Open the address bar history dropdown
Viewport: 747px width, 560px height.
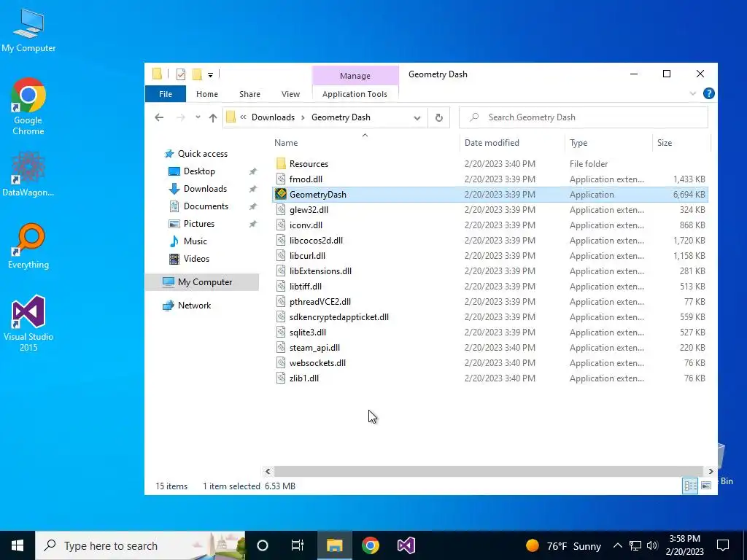[417, 117]
